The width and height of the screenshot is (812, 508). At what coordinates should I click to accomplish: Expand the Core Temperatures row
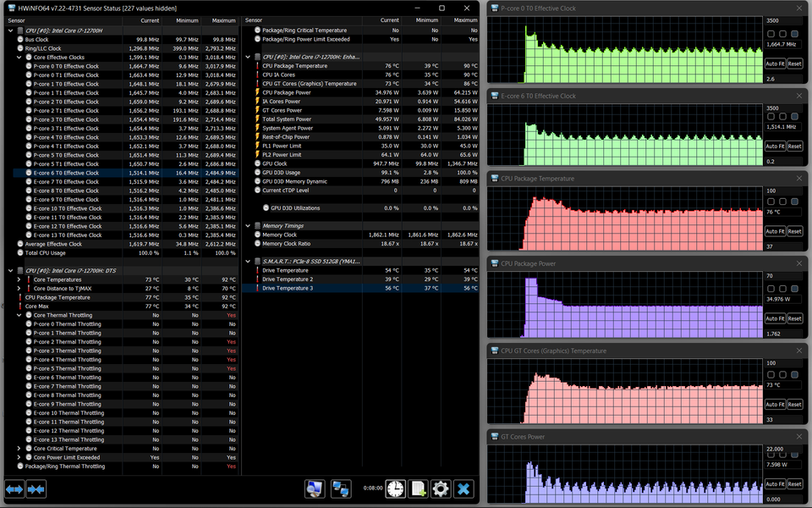click(x=19, y=279)
